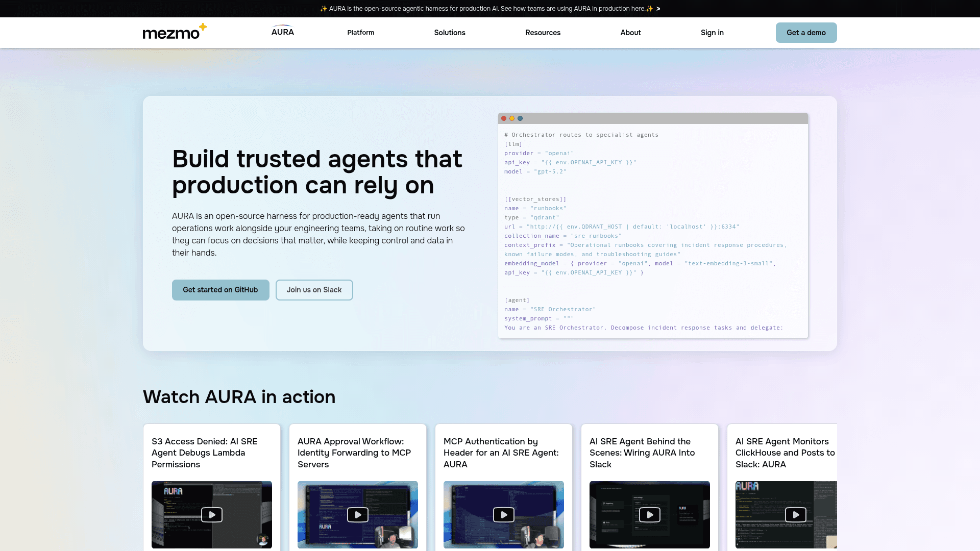Open the AURA nav item
The image size is (980, 551).
pyautogui.click(x=283, y=31)
